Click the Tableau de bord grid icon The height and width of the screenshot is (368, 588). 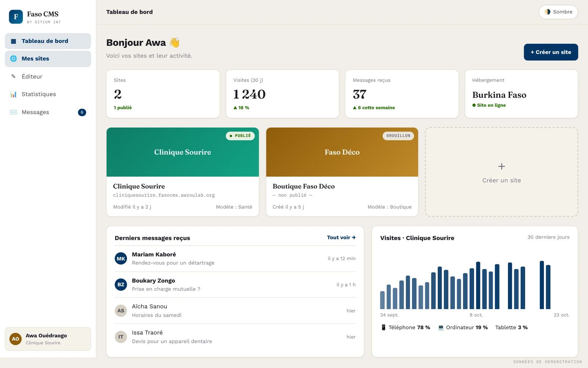pyautogui.click(x=14, y=41)
